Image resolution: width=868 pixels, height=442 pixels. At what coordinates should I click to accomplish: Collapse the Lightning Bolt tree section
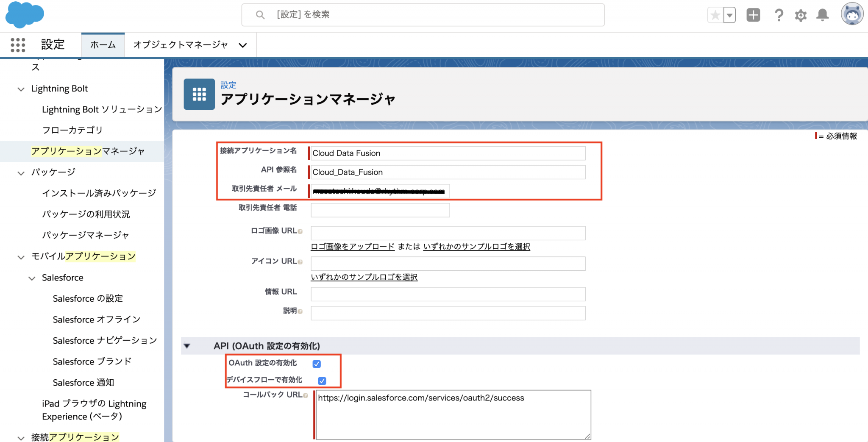click(x=21, y=89)
